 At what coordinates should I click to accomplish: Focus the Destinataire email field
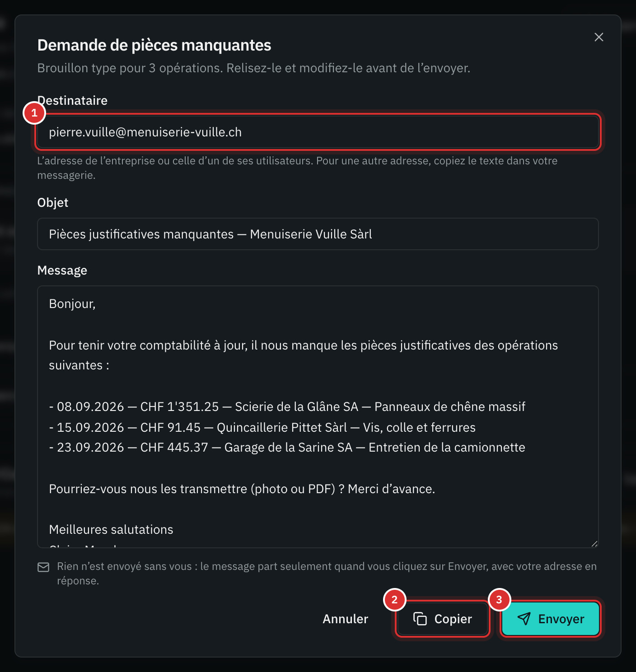(x=318, y=132)
